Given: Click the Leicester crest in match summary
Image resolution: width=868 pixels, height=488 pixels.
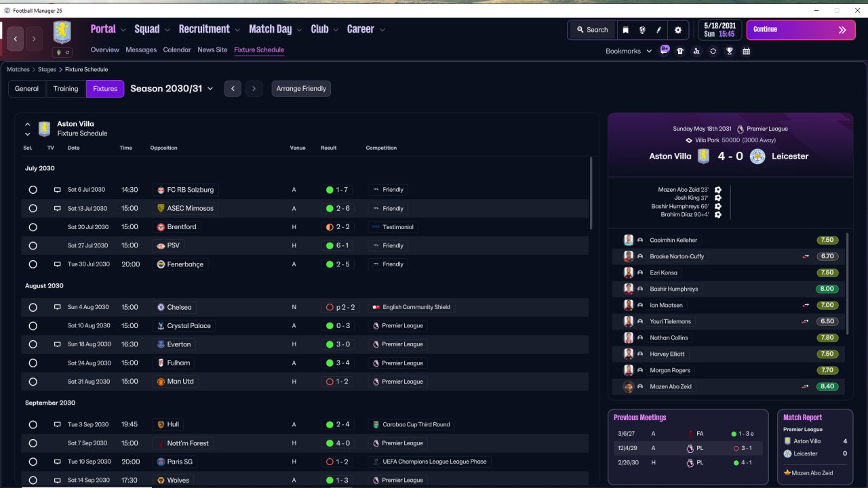Looking at the screenshot, I should (757, 157).
